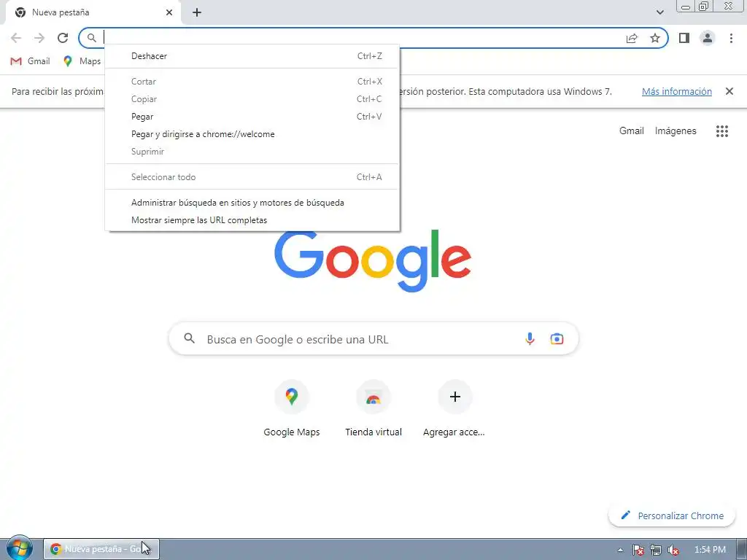Click the Google search box
747x560 pixels.
point(373,339)
